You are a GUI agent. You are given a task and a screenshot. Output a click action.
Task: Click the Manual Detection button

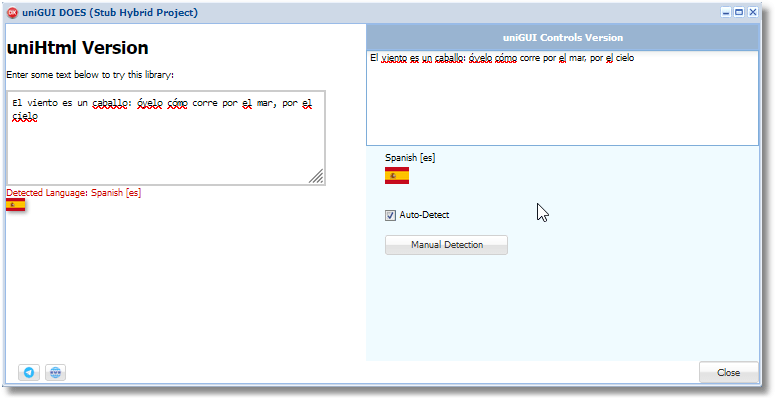446,245
